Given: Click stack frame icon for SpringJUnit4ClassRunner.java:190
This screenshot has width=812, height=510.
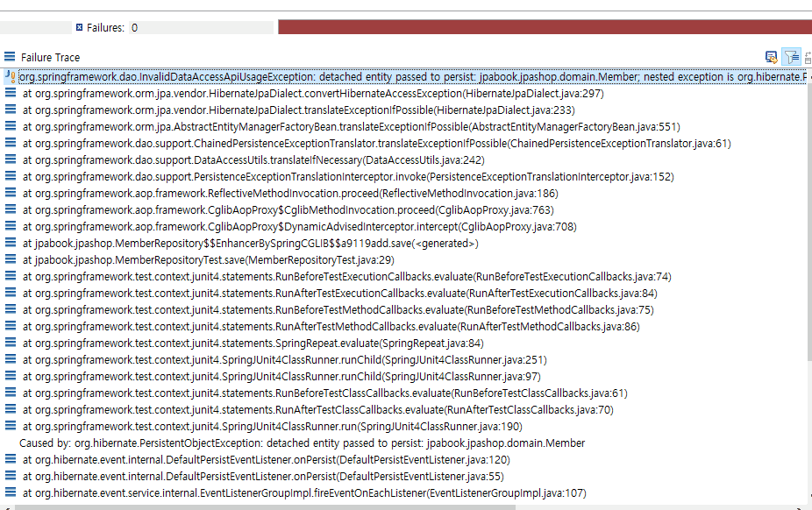Looking at the screenshot, I should point(11,426).
